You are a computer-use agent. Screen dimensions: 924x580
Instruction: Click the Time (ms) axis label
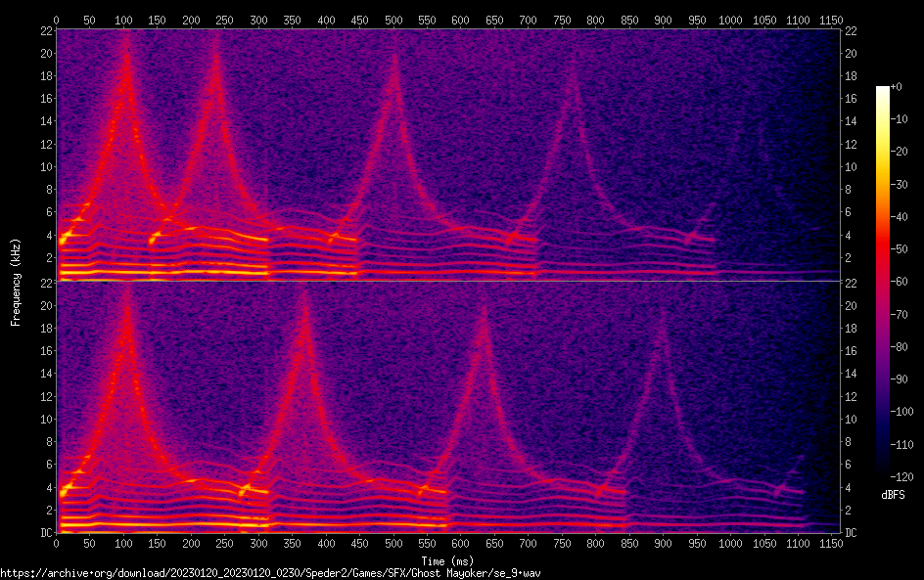tap(448, 560)
